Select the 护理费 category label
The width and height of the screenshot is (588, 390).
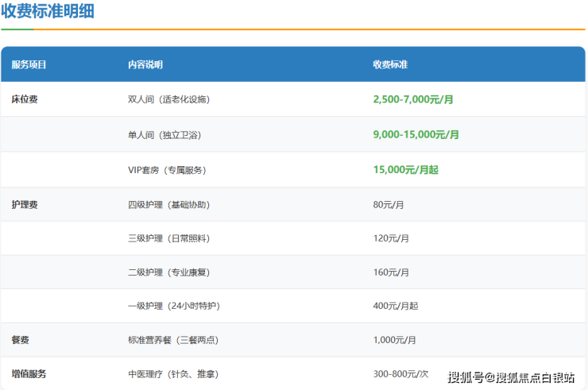(25, 204)
